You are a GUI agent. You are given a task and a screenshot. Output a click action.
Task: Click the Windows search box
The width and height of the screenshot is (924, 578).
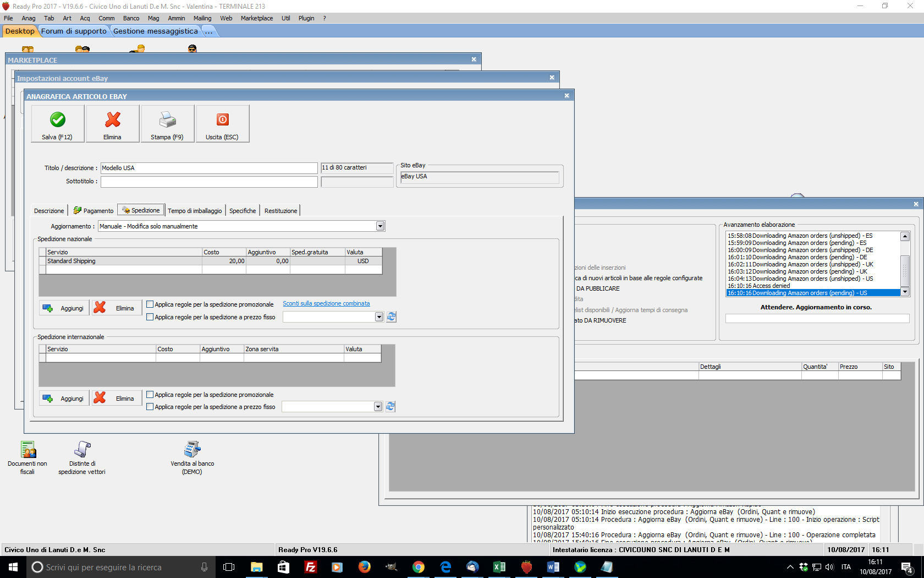click(x=119, y=567)
